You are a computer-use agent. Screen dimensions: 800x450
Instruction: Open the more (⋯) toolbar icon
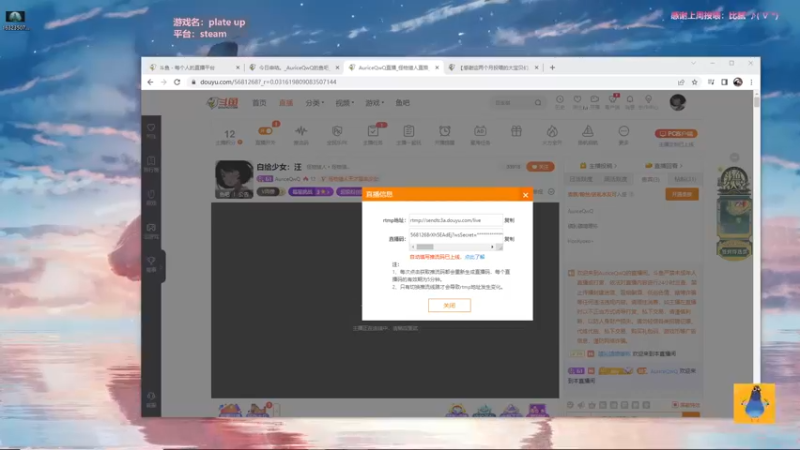(623, 131)
